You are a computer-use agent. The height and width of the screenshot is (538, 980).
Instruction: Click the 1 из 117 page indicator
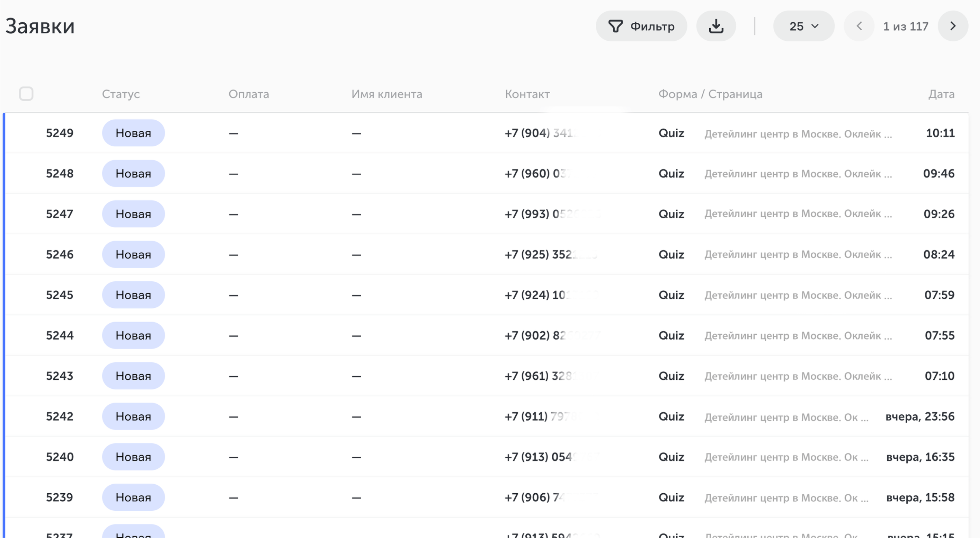click(906, 26)
